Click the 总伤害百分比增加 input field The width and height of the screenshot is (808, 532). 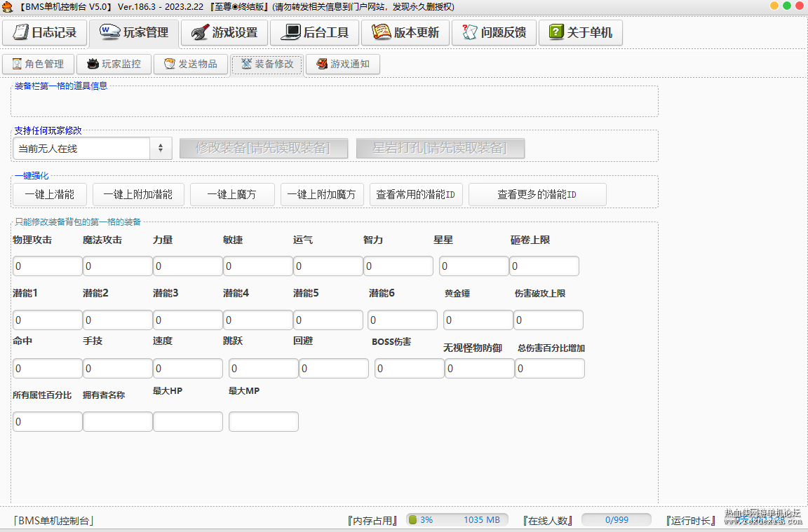click(549, 368)
